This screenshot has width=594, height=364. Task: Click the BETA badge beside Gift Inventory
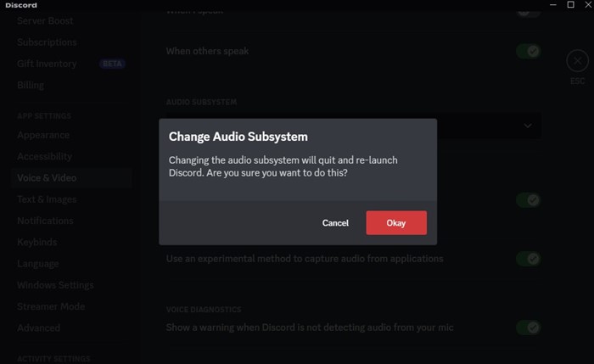point(112,64)
